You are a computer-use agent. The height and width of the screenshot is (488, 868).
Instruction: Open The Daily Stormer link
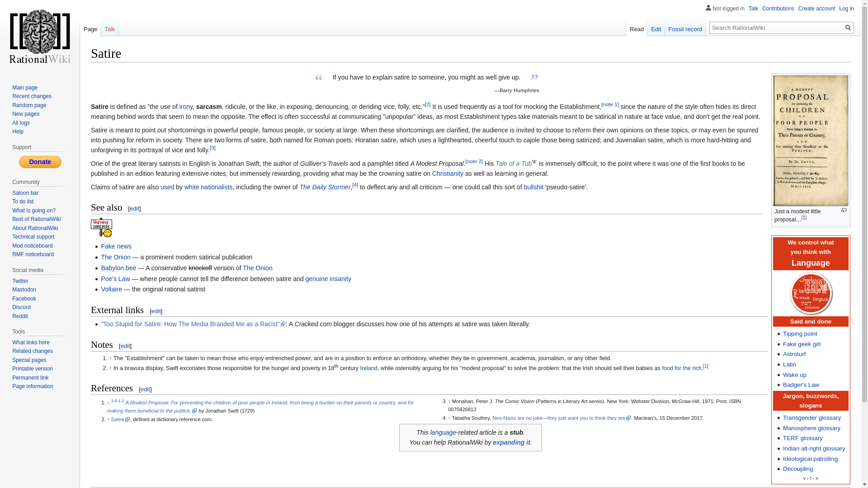tap(325, 187)
